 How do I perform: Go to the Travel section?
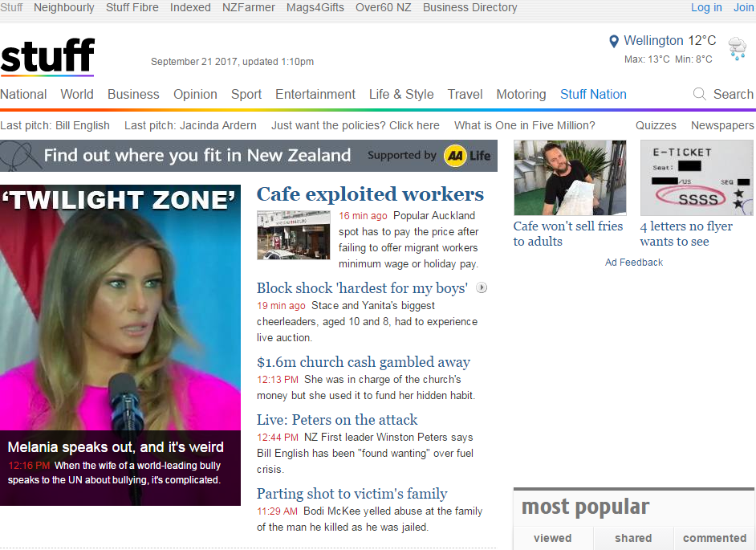[465, 94]
